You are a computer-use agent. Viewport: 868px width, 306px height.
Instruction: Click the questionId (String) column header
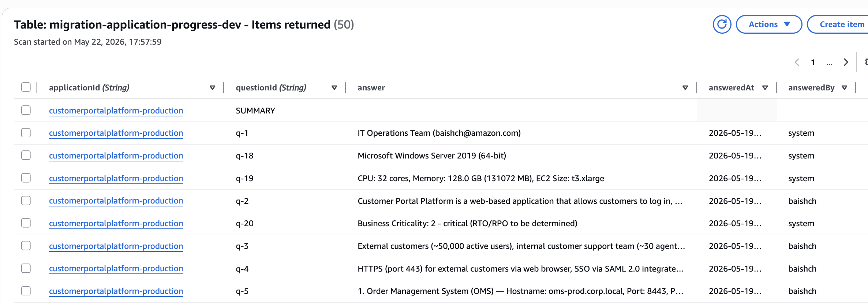tap(271, 88)
